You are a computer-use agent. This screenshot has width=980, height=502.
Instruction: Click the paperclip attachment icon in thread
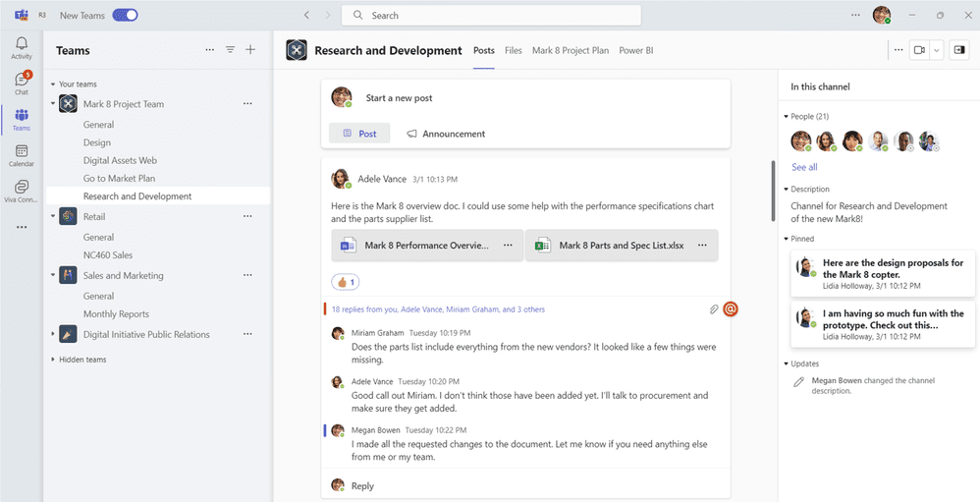click(x=713, y=309)
